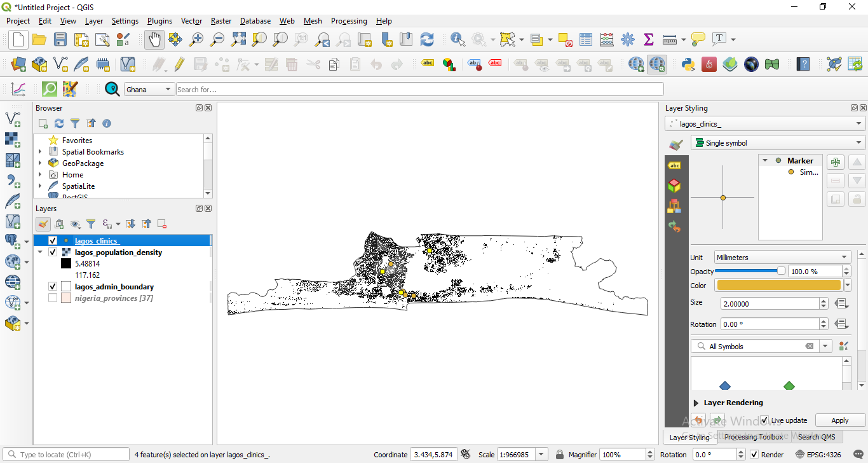
Task: Open the Field Calculator icon
Action: (x=607, y=39)
